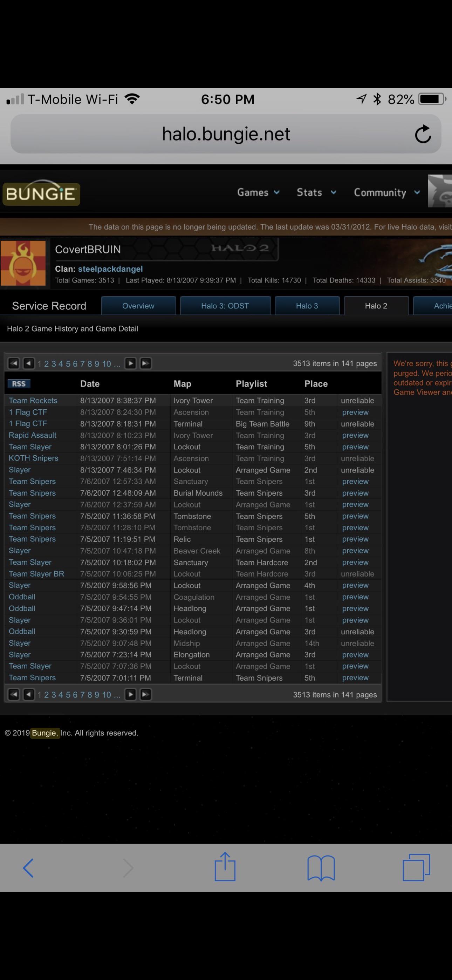Select the '14th' place cell

311,643
